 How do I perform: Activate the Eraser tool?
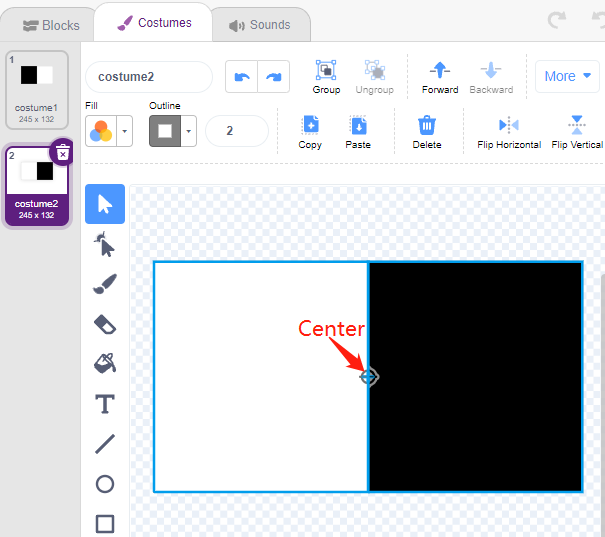click(105, 324)
